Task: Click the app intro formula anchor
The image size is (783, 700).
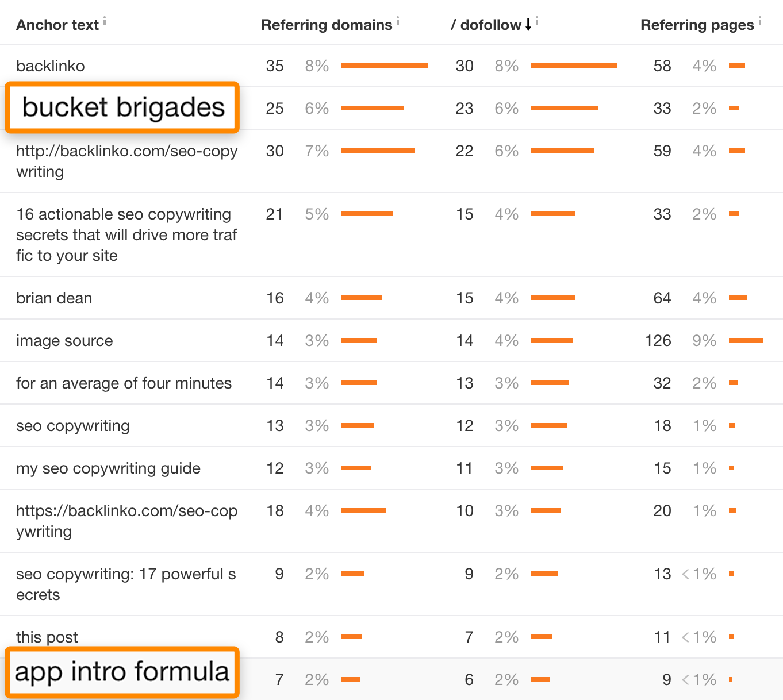Action: (x=122, y=672)
